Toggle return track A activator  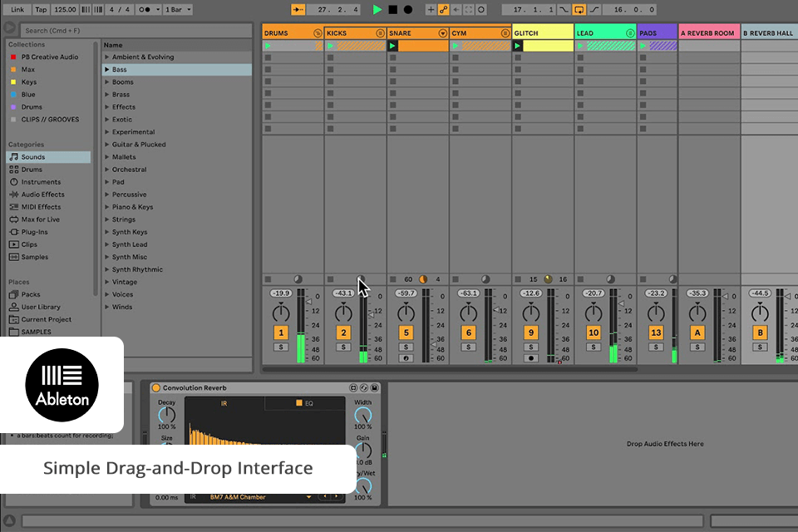pos(697,333)
